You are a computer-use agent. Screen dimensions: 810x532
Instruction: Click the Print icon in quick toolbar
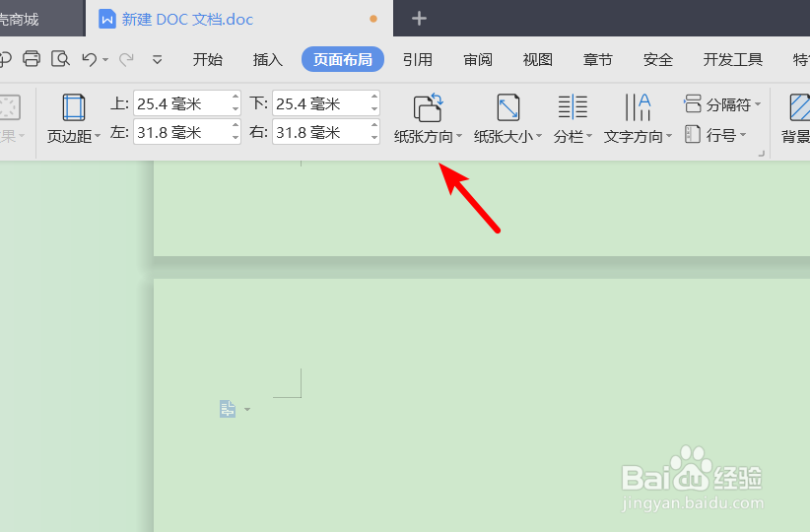(x=32, y=59)
